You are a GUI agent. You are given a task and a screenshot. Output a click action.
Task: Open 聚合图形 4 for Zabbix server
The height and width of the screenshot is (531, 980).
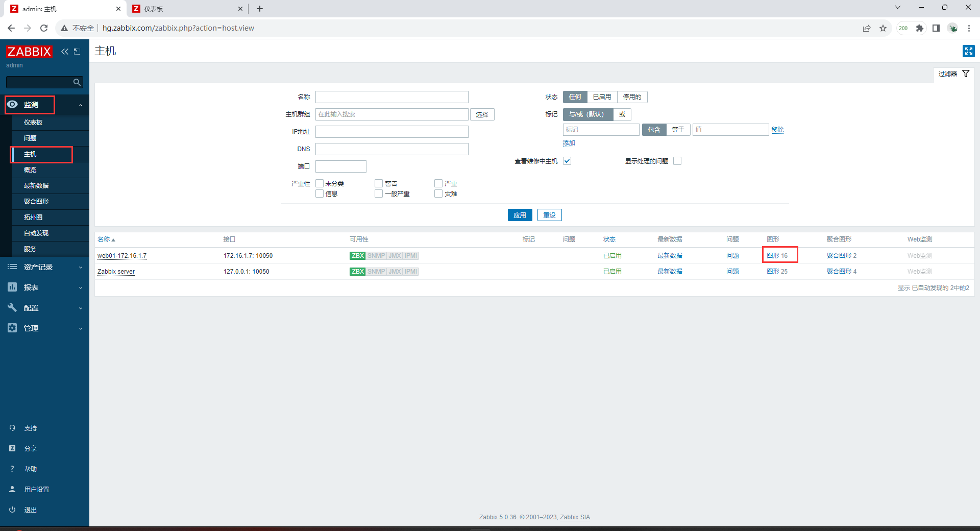(841, 271)
